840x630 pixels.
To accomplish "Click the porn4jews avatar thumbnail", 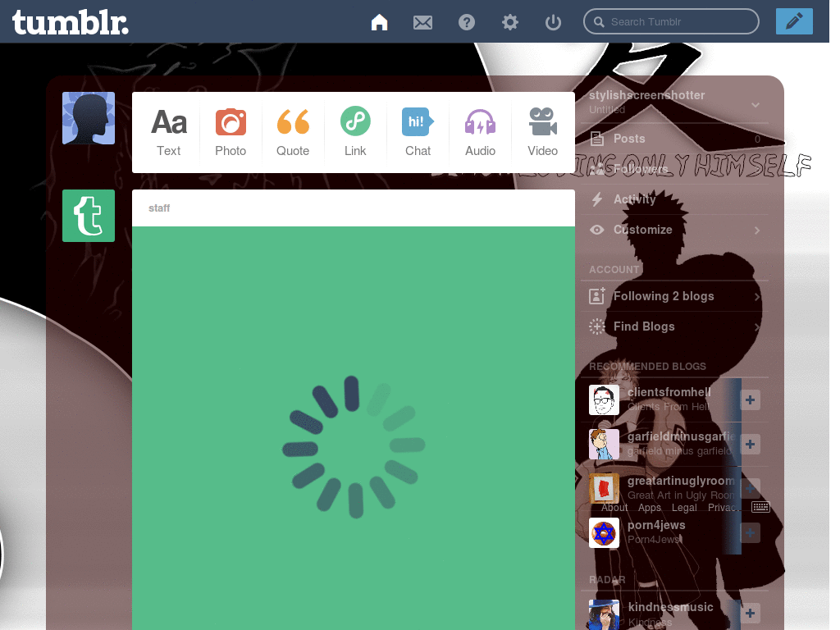I will [604, 533].
